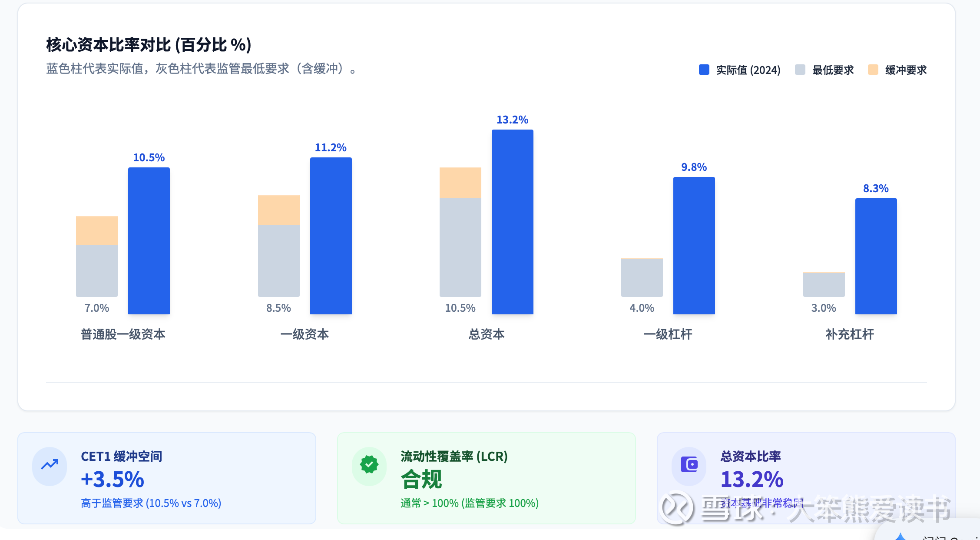Click the orange 缓冲要求 legend color square
Image resolution: width=980 pixels, height=540 pixels.
873,70
